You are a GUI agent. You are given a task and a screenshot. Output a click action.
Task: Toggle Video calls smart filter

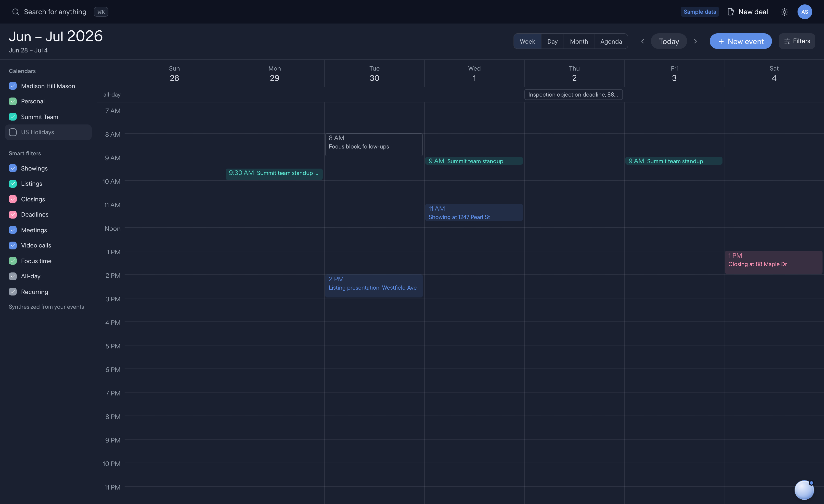point(13,245)
